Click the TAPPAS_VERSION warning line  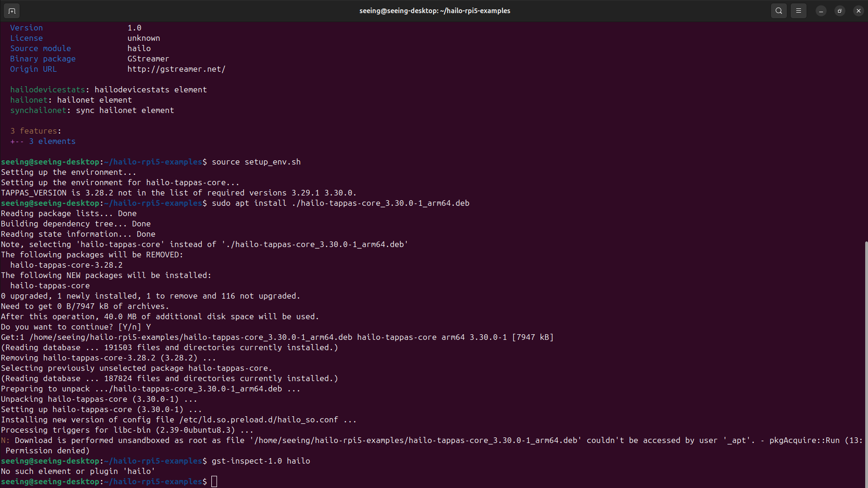(x=179, y=193)
